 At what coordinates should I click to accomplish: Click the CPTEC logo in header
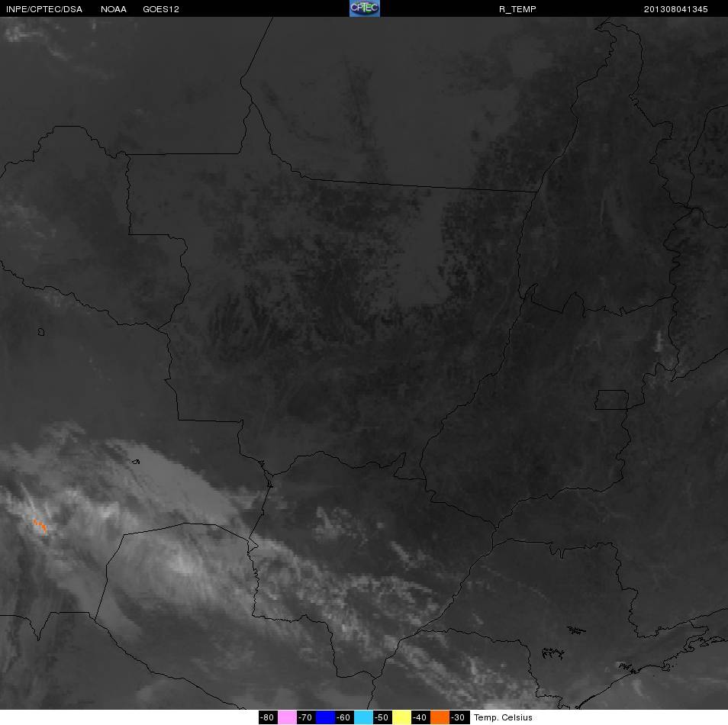point(365,8)
